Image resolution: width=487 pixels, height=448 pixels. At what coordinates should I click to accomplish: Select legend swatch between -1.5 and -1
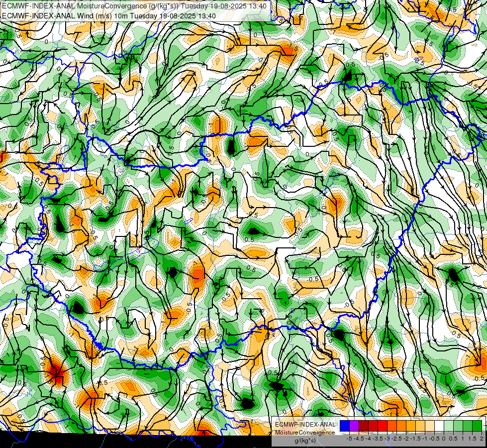pyautogui.click(x=420, y=426)
